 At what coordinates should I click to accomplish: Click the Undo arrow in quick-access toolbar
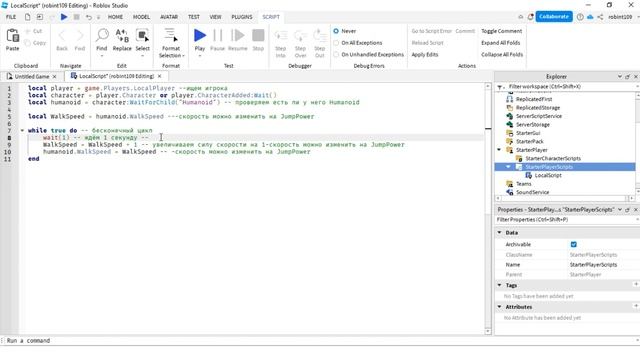pos(89,17)
